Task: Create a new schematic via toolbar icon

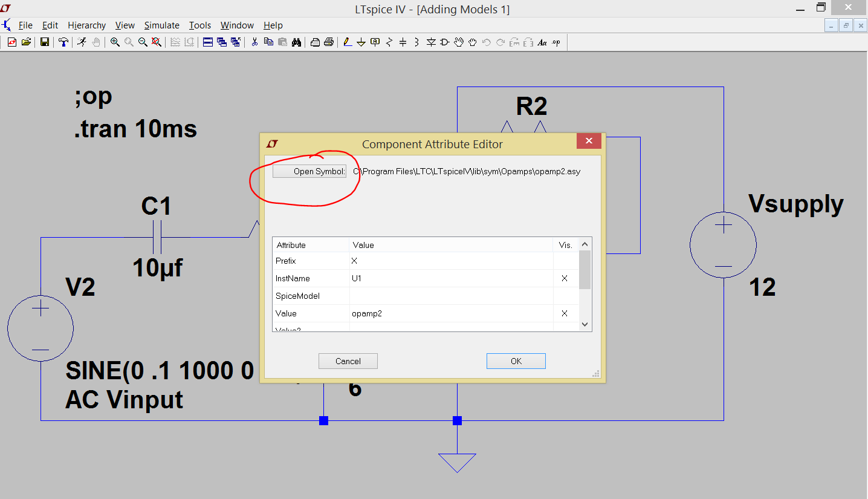Action: pos(11,42)
